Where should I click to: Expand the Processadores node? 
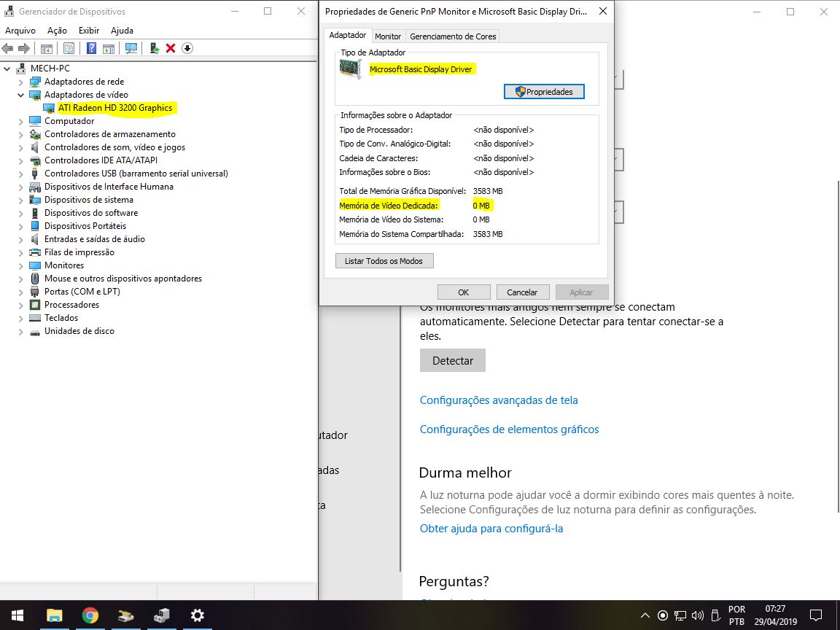(x=21, y=306)
